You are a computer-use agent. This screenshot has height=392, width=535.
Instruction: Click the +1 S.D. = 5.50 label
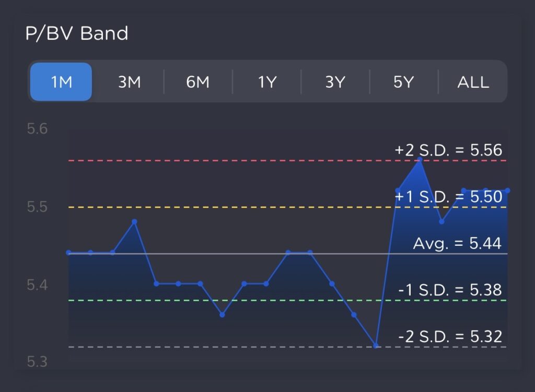click(448, 197)
